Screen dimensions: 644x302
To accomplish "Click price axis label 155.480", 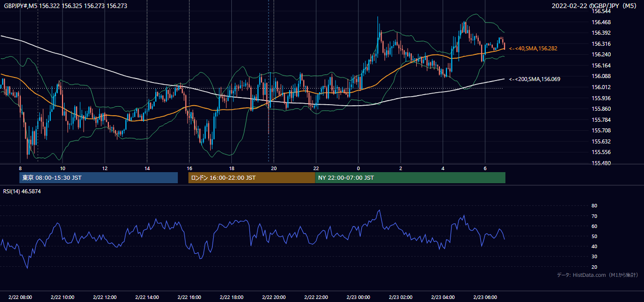I will [601, 163].
